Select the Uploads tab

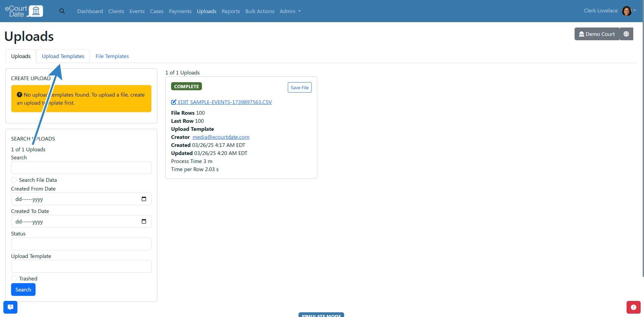click(21, 56)
